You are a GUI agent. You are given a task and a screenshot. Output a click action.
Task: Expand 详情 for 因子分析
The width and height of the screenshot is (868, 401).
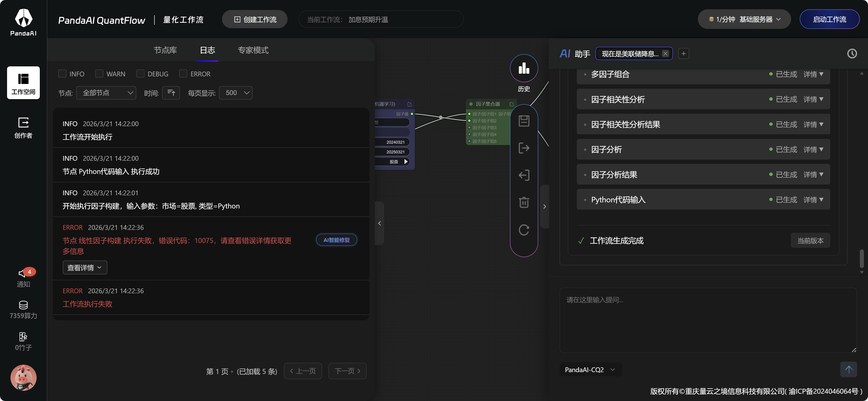click(813, 149)
